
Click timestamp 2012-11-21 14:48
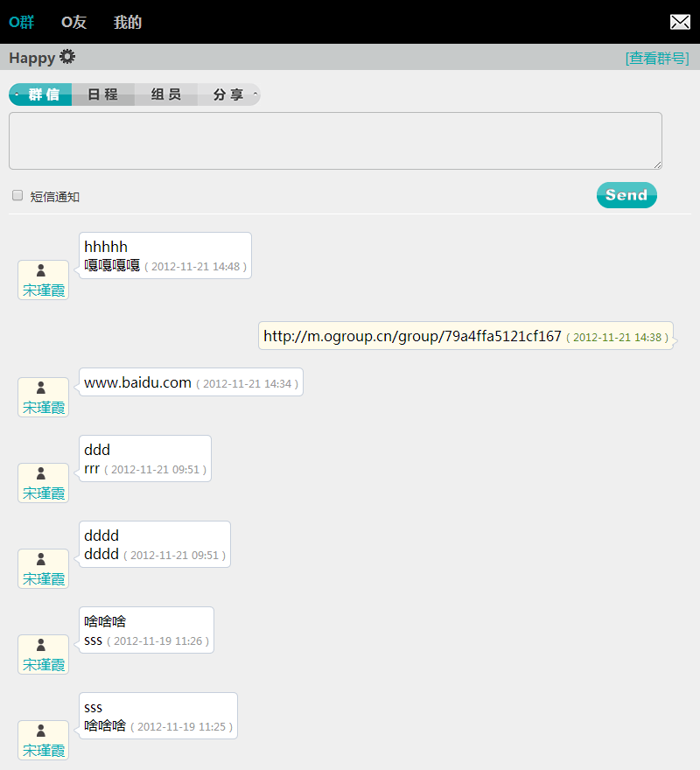[195, 267]
